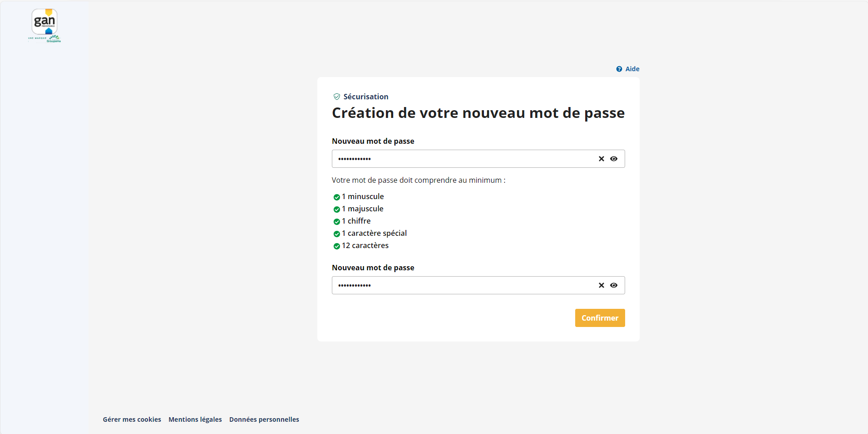Viewport: 868px width, 434px height.
Task: Click the question mark help icon
Action: coord(619,69)
